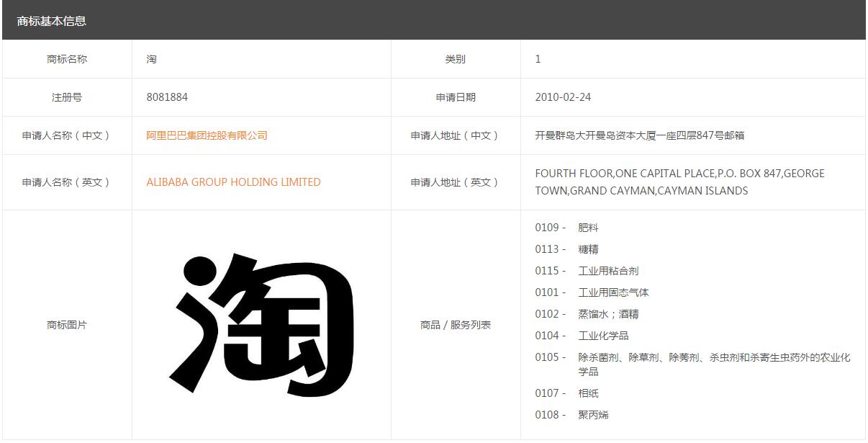Select goods item 0107 相纸
The image size is (868, 443).
click(x=566, y=393)
